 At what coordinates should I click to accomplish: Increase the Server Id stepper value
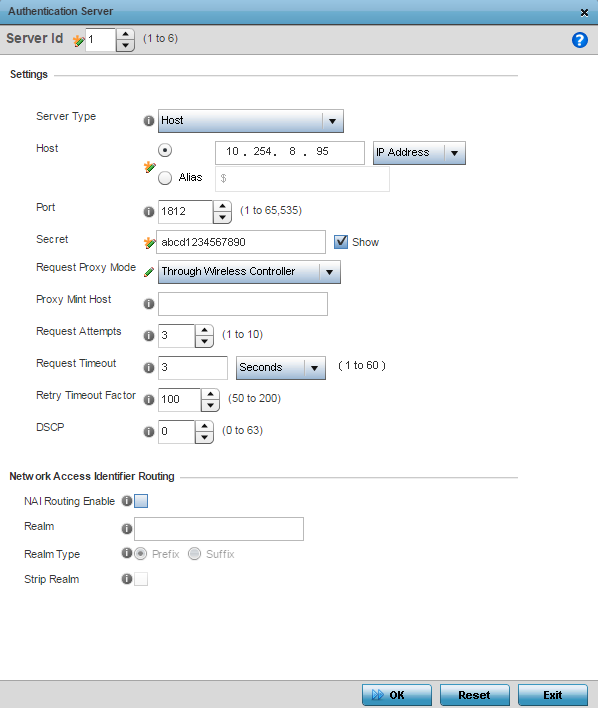pos(126,35)
